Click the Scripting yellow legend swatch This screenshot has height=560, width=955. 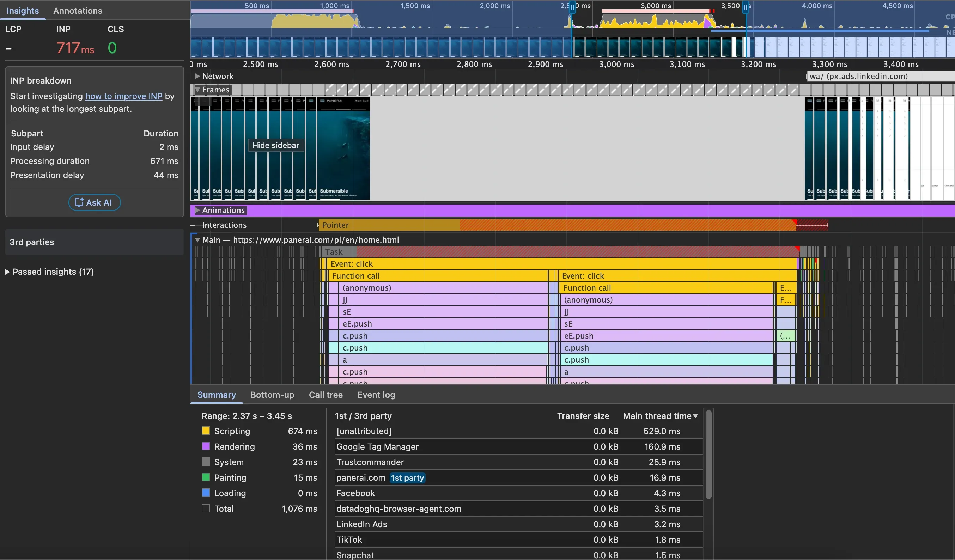(206, 431)
